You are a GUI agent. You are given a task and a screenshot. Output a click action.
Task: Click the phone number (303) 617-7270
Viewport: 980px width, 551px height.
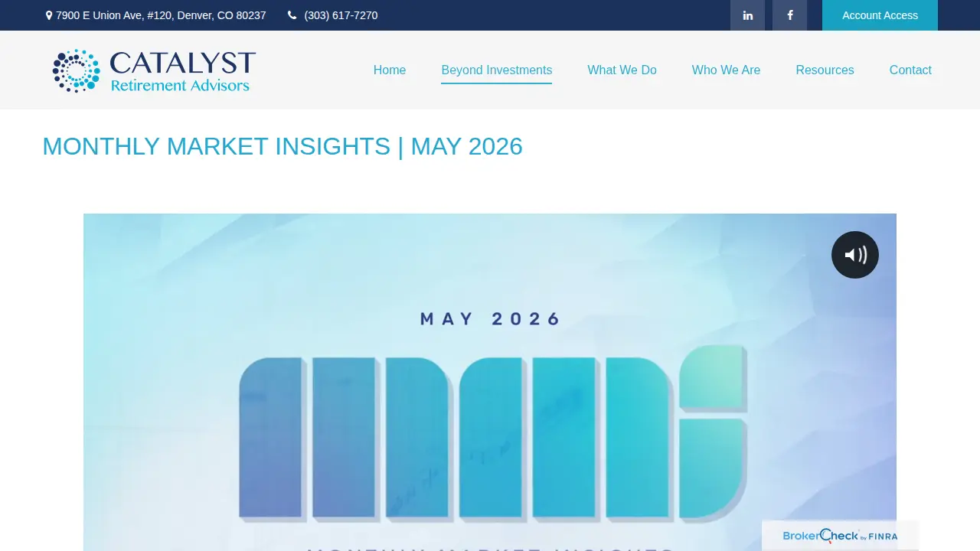pos(341,15)
